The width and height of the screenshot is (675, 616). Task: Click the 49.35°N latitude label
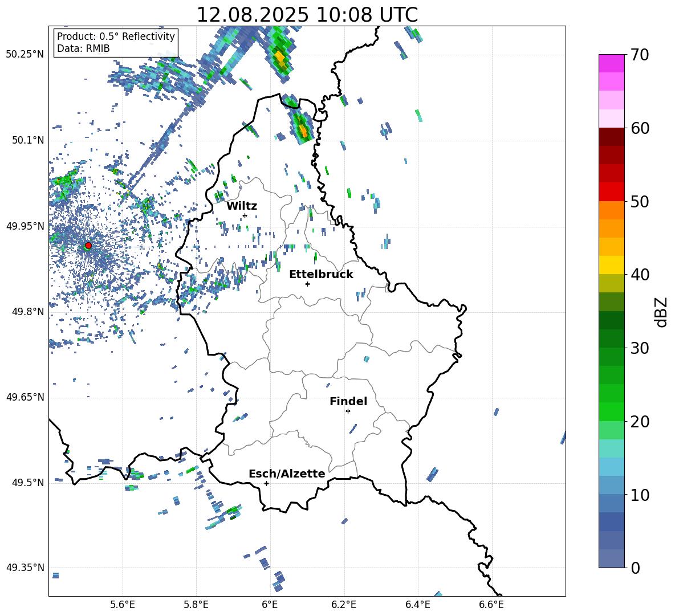click(25, 568)
